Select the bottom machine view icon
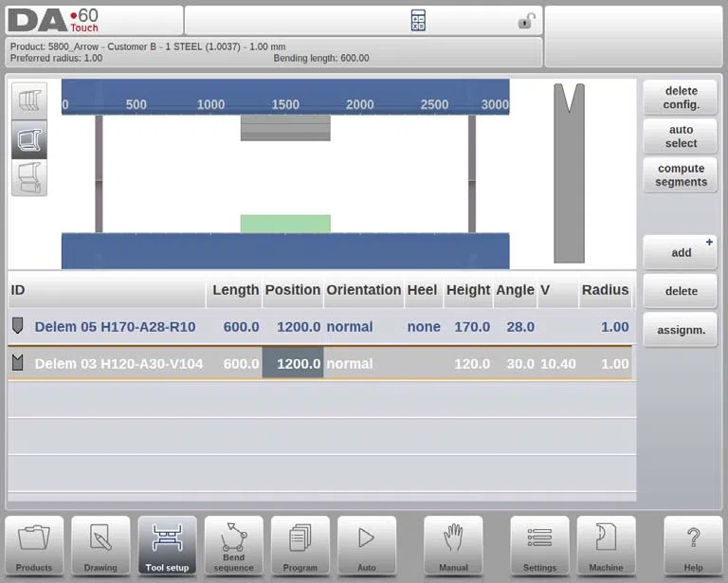The height and width of the screenshot is (583, 728). click(x=29, y=177)
